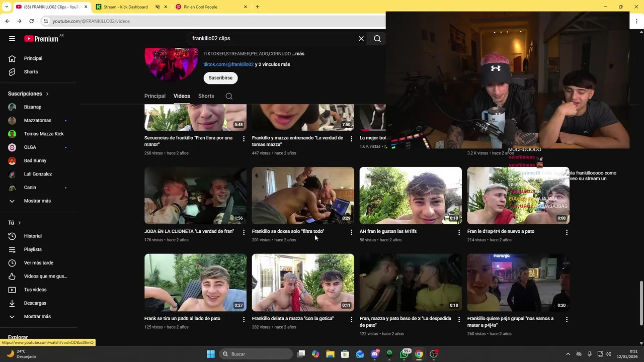The width and height of the screenshot is (644, 362).
Task: Click the browser address bar URL
Action: (x=91, y=21)
